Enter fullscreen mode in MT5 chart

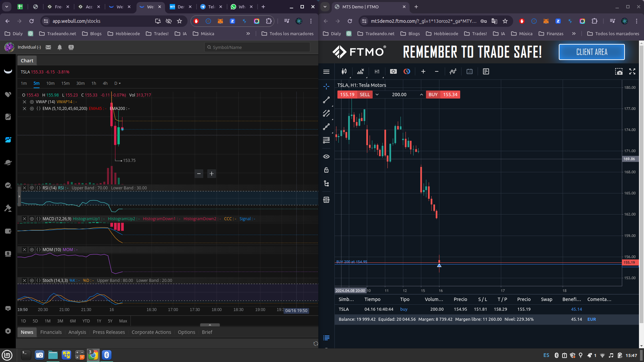[x=632, y=71]
